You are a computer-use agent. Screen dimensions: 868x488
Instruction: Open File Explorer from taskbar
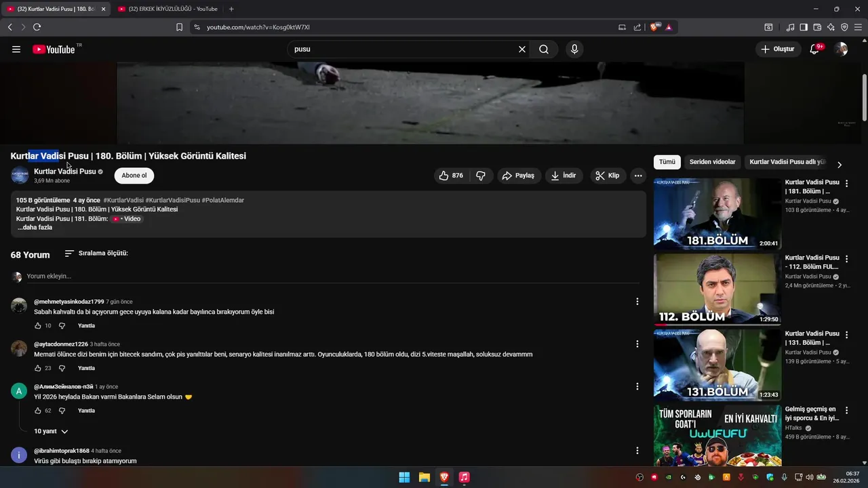[424, 477]
